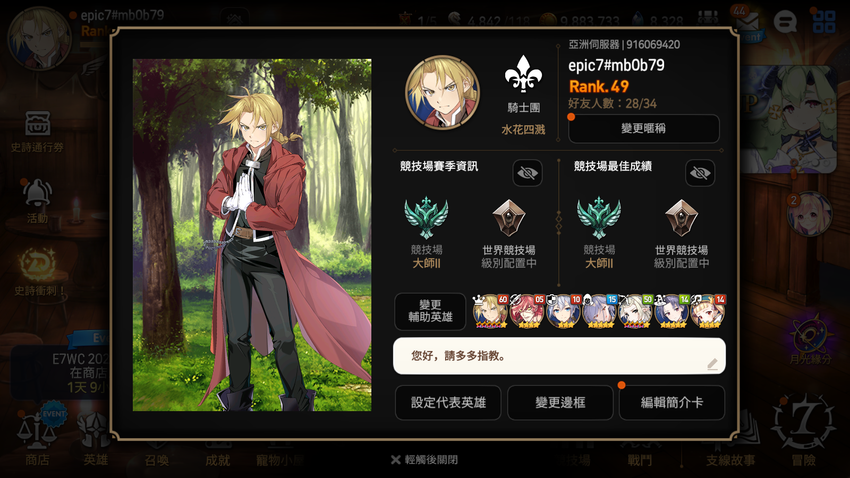The height and width of the screenshot is (478, 850).
Task: Click best record world arena emblem
Action: click(681, 218)
